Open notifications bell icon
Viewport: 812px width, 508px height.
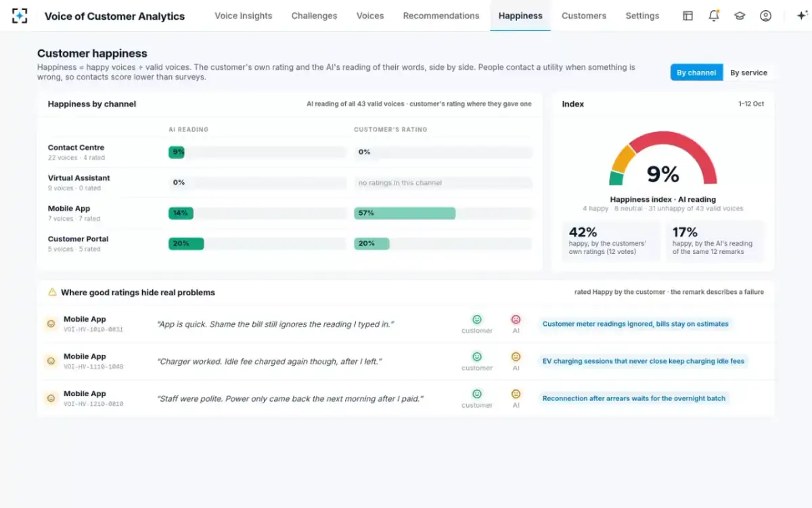pos(714,16)
